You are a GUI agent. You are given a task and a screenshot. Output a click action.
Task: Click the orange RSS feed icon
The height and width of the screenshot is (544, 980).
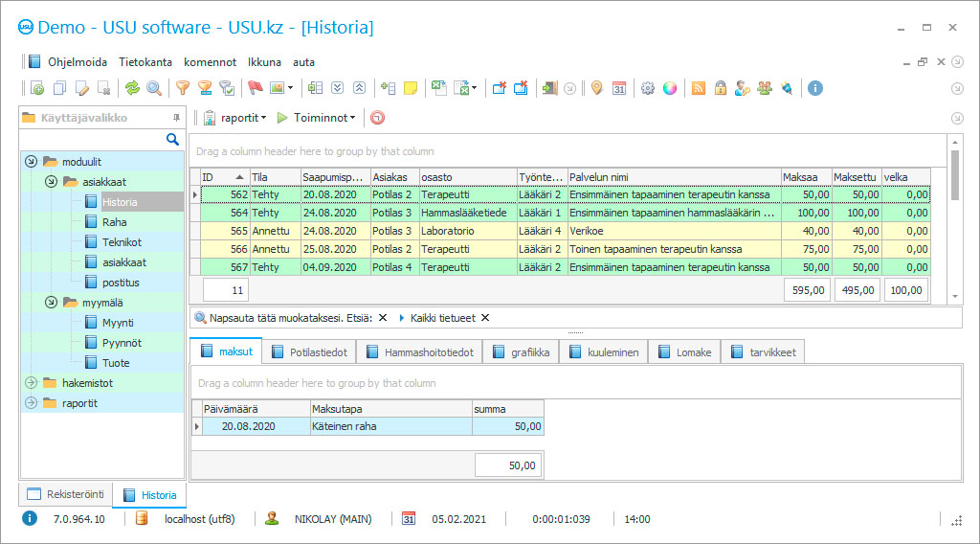click(x=699, y=88)
